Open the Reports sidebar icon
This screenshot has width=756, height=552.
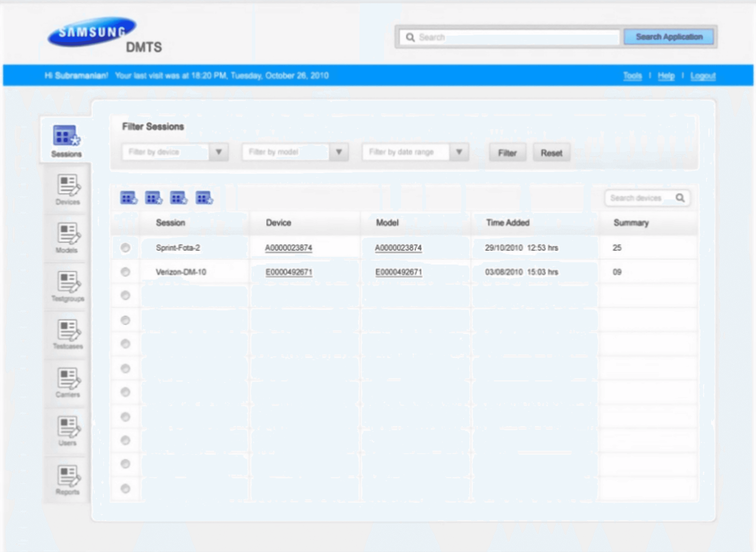click(x=68, y=476)
